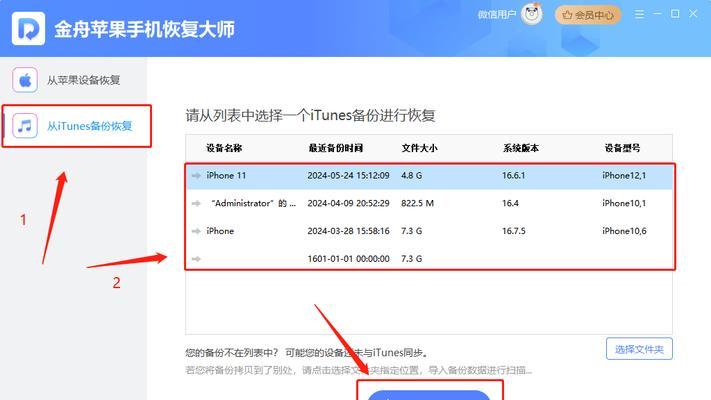Click the iPhone10,1 device model cell
This screenshot has height=400, width=711.
[624, 204]
